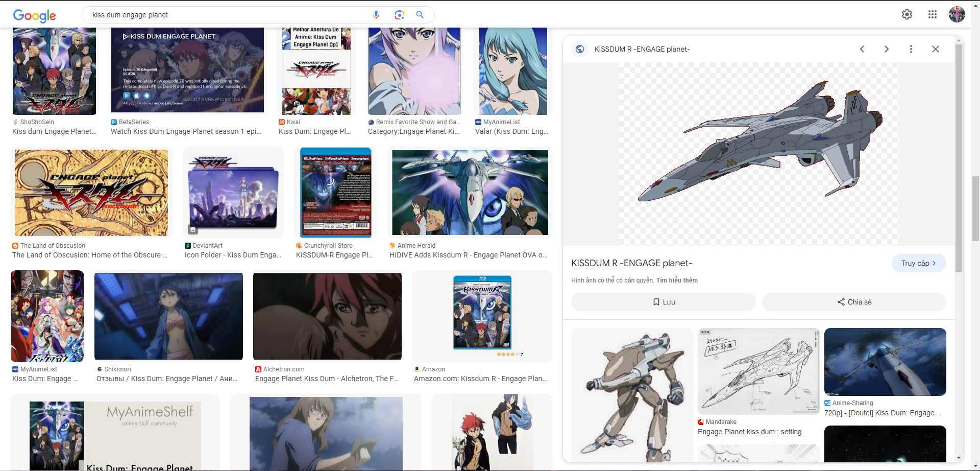Open the Kwai Kiss Dum opening thumbnail
The width and height of the screenshot is (980, 471).
coord(316,71)
